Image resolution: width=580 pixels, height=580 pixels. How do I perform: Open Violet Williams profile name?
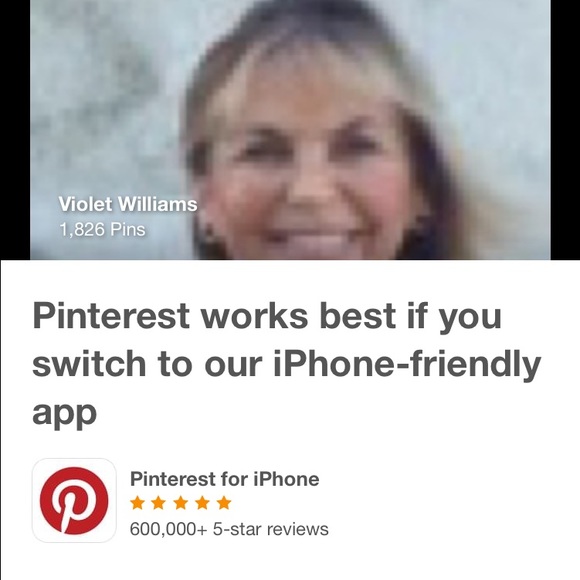click(x=128, y=204)
